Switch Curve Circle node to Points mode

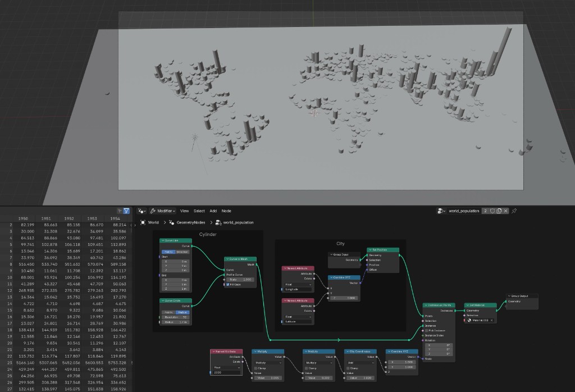click(168, 312)
